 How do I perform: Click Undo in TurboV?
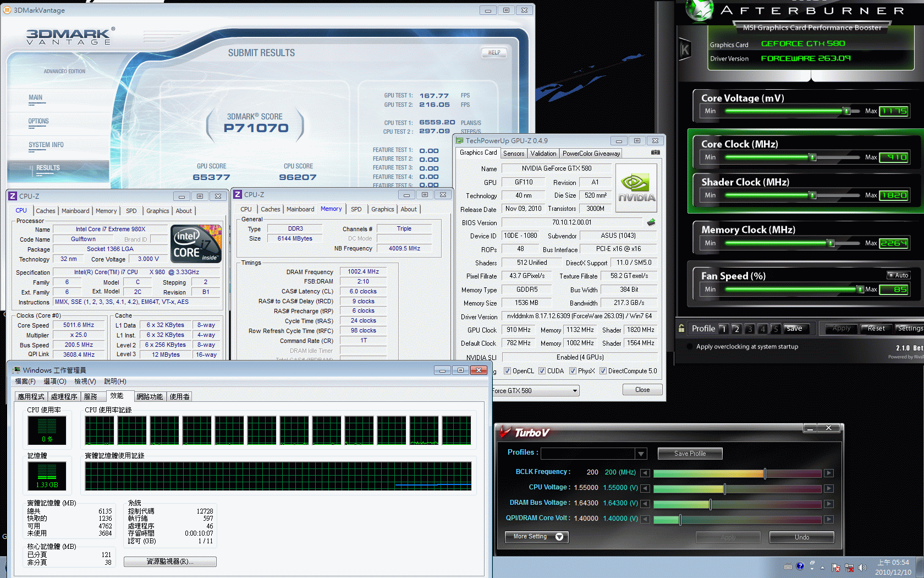point(801,537)
